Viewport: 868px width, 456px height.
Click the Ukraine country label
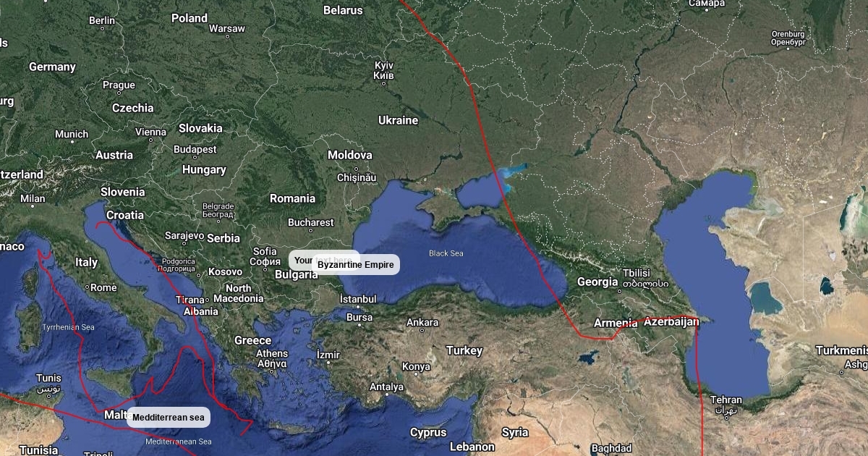(398, 120)
